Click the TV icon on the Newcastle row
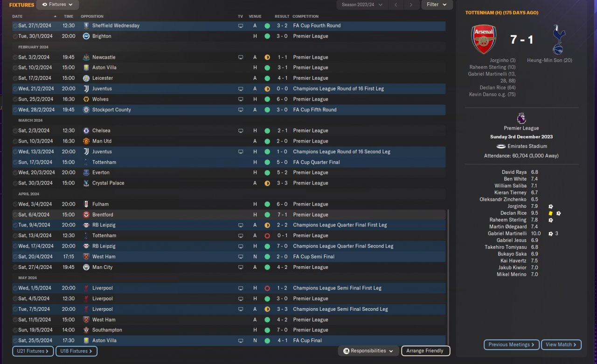The height and width of the screenshot is (364, 597). 241,57
